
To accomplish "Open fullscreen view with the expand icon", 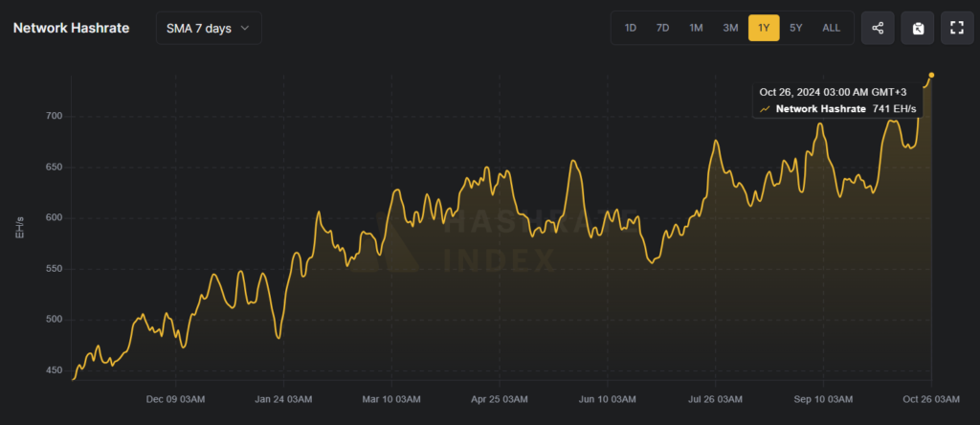I will (x=957, y=28).
